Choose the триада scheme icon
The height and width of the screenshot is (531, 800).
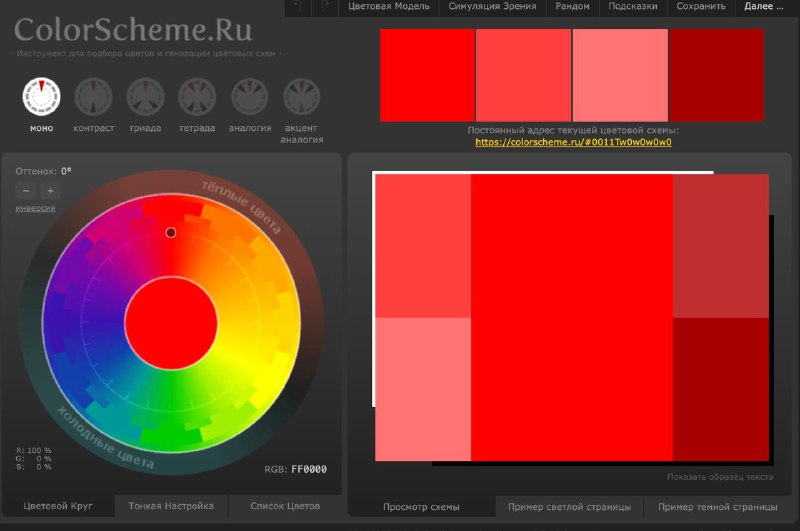click(x=145, y=96)
